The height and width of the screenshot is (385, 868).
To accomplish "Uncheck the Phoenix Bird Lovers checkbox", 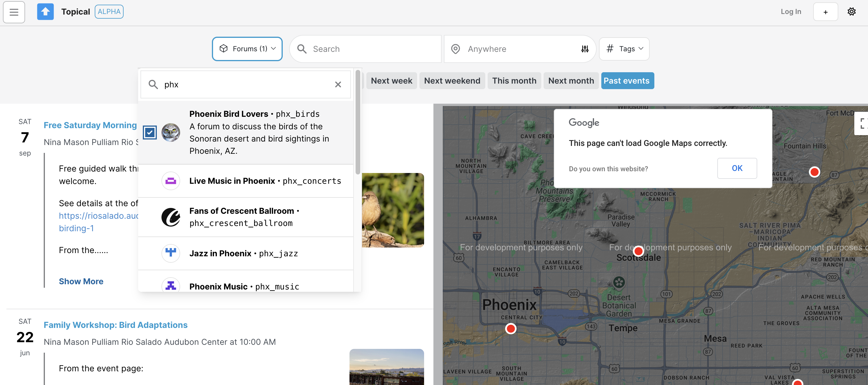I will point(150,133).
